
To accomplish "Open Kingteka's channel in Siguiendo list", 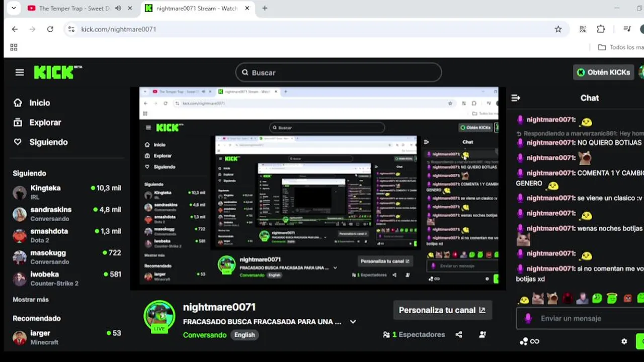I will [67, 192].
